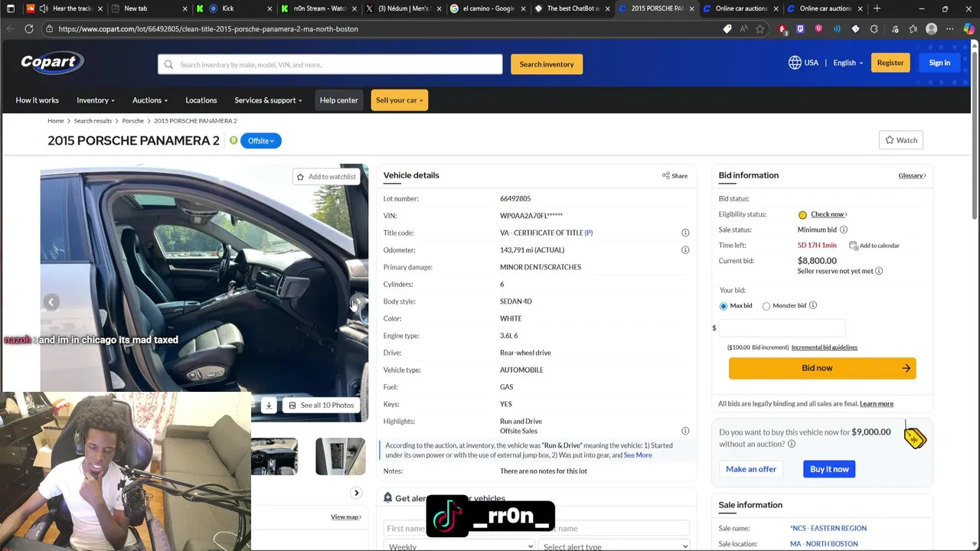Click the Register button

(x=890, y=63)
